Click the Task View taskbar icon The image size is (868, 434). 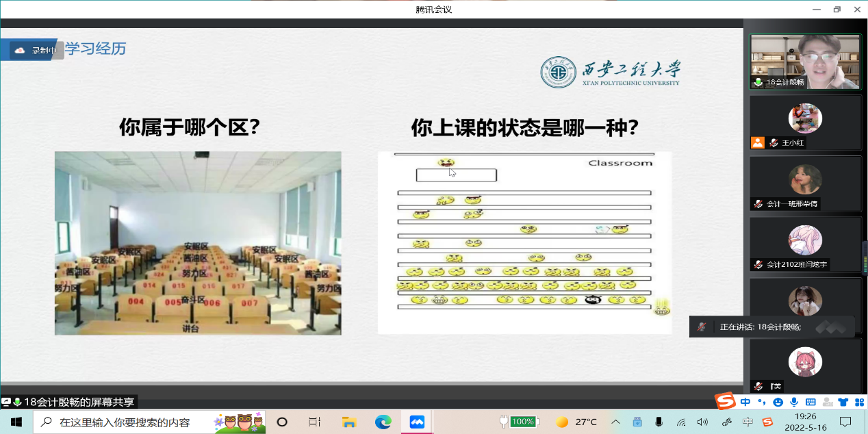pyautogui.click(x=315, y=422)
